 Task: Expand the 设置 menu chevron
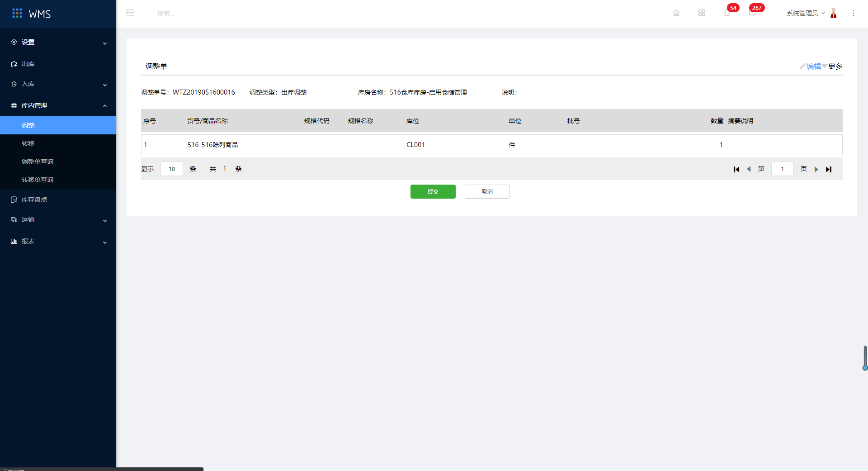point(105,43)
